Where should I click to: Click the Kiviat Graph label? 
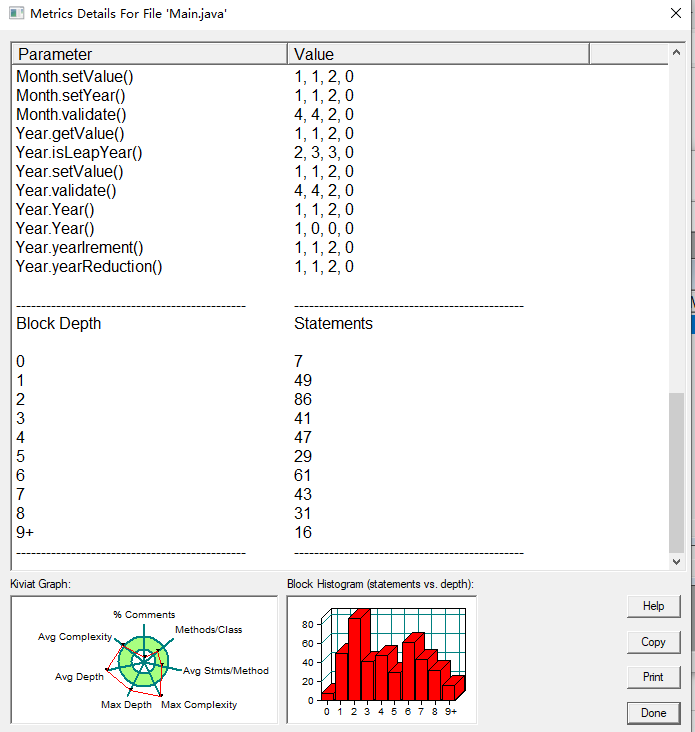coord(41,584)
